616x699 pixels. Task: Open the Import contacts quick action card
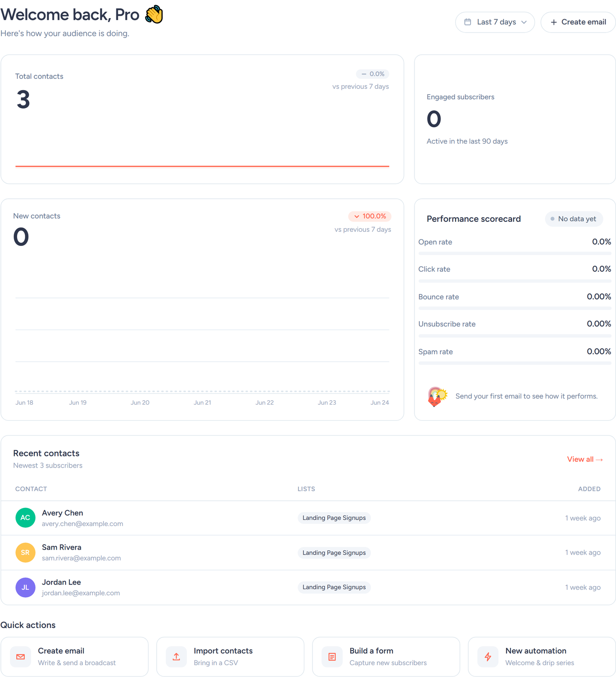coord(230,657)
